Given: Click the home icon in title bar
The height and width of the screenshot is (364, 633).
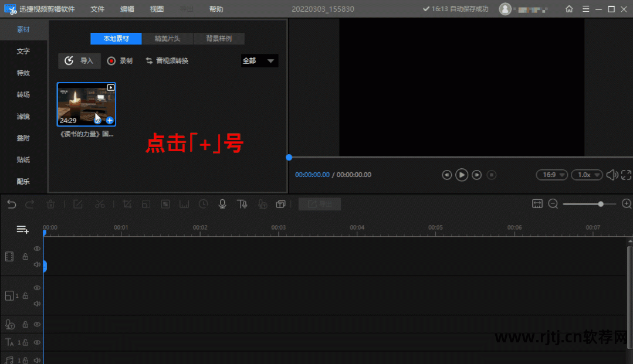Looking at the screenshot, I should (569, 9).
